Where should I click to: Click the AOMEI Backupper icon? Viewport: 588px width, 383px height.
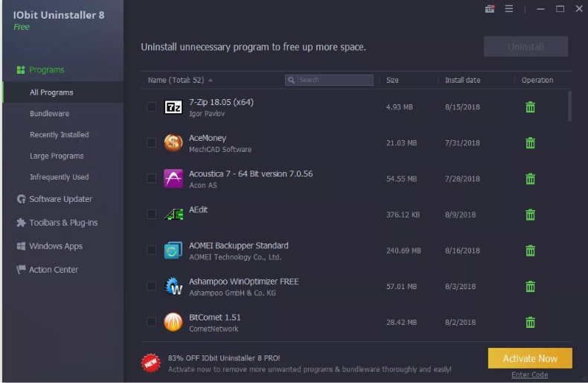(x=173, y=250)
